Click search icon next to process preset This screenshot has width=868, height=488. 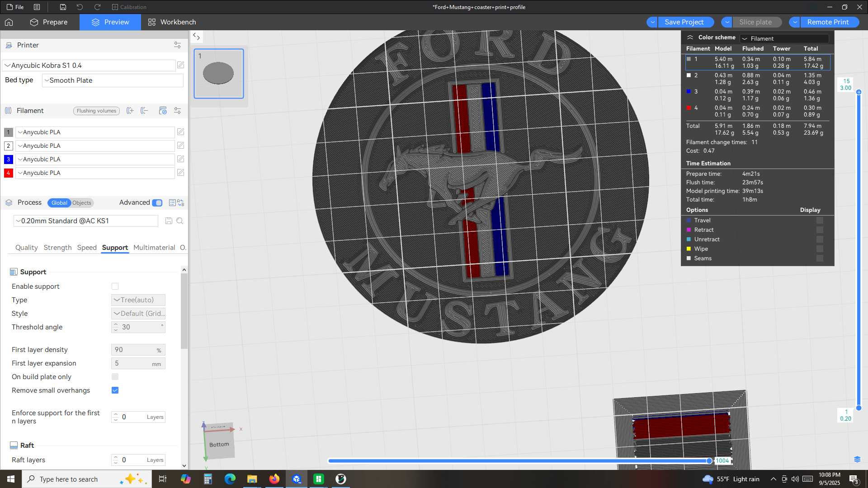pyautogui.click(x=180, y=221)
